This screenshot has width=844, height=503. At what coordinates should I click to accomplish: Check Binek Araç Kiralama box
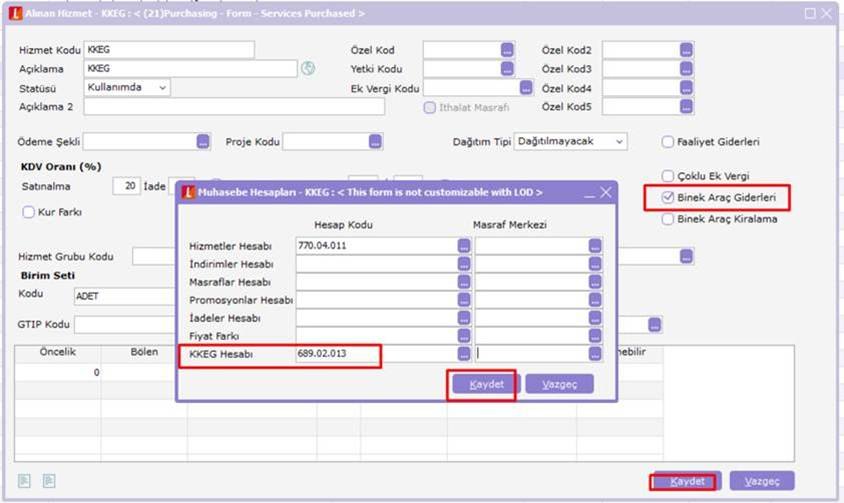click(667, 219)
